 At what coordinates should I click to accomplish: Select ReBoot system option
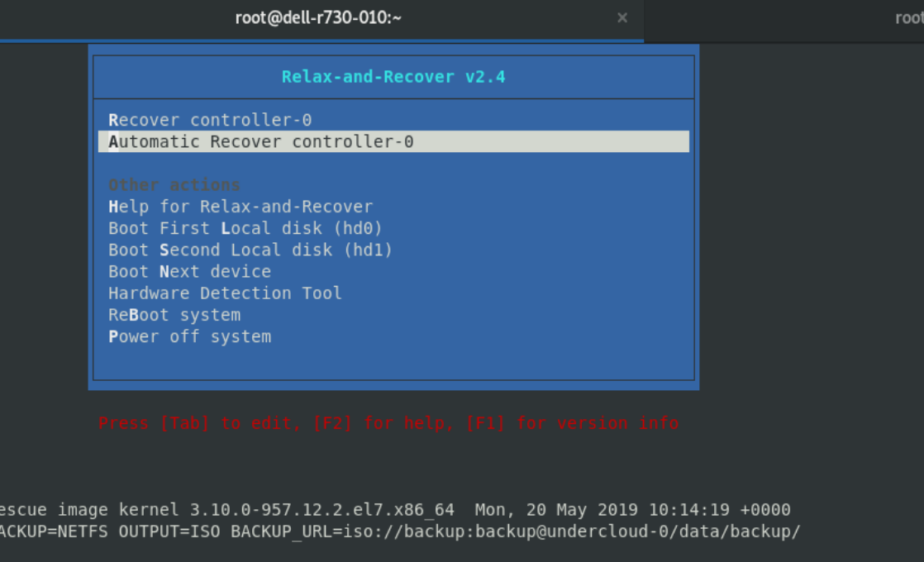174,315
